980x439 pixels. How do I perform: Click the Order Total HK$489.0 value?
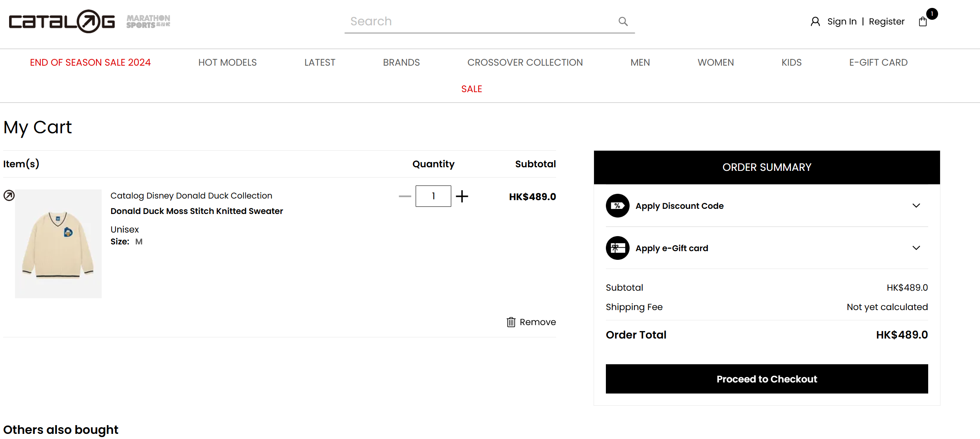902,335
